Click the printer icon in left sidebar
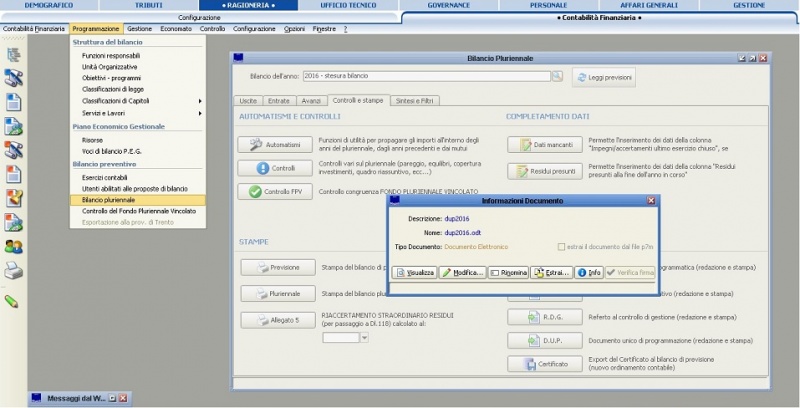 [x=14, y=270]
